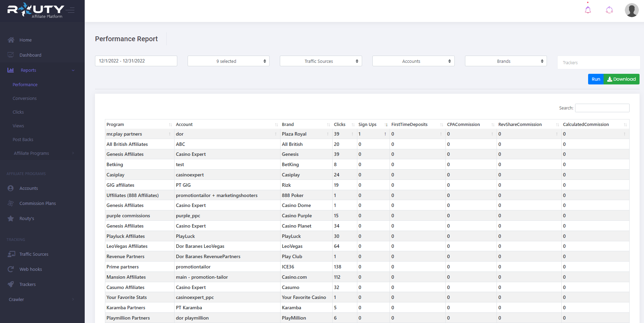The image size is (644, 323).
Task: Click the Trackers rocket icon
Action: (11, 284)
